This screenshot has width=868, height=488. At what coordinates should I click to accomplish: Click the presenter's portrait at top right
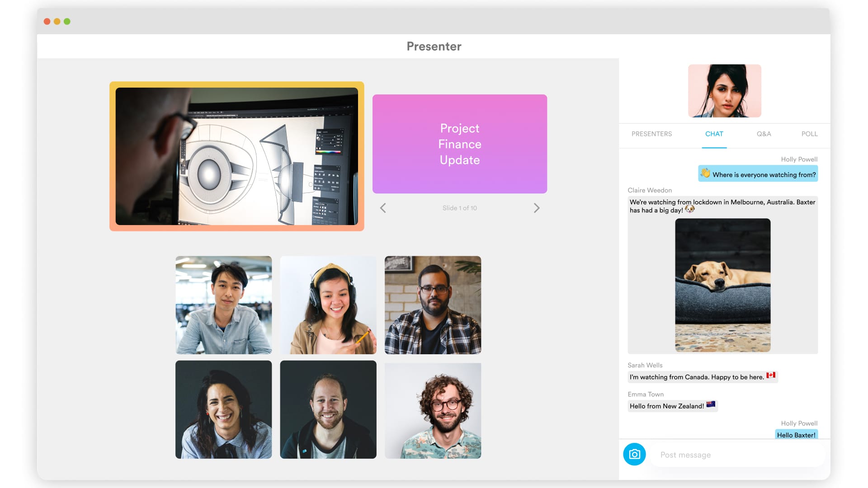pyautogui.click(x=724, y=91)
